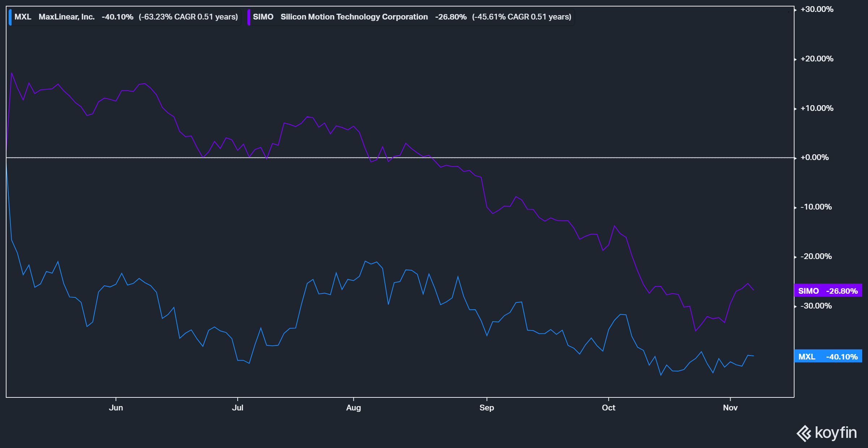Click the Sep label on the time axis
Image resolution: width=868 pixels, height=448 pixels.
tap(487, 408)
